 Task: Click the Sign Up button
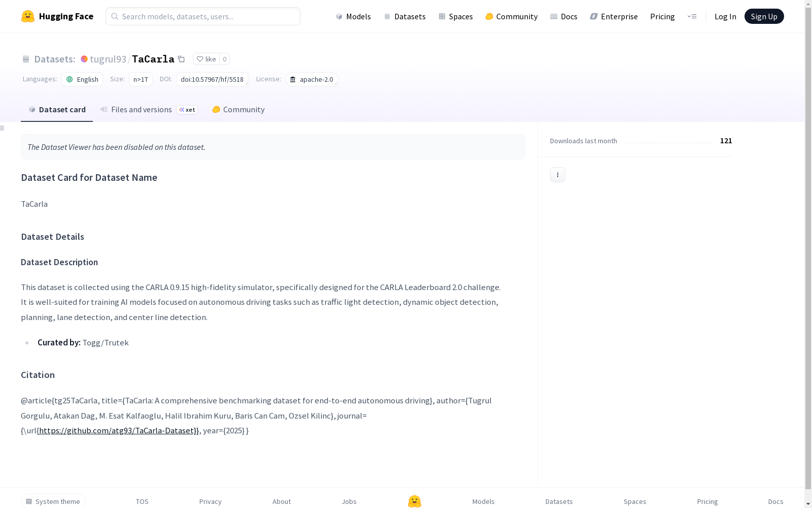coord(764,16)
